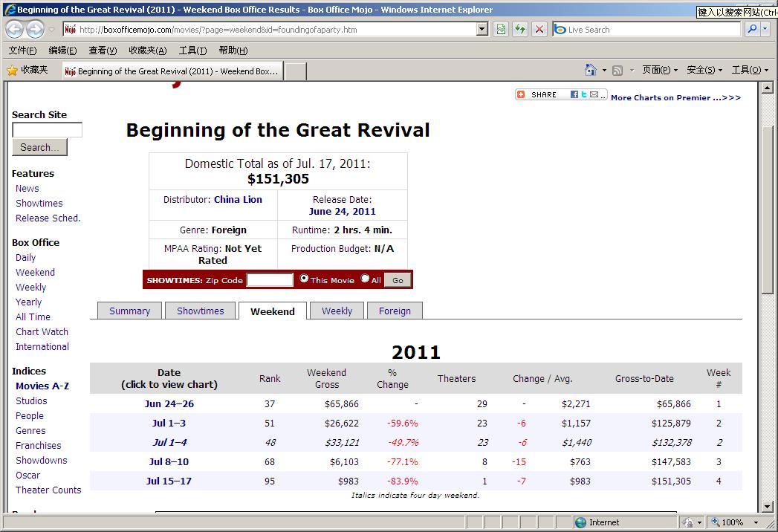Open the China Lion distributor link
This screenshot has height=532, width=778.
(238, 199)
